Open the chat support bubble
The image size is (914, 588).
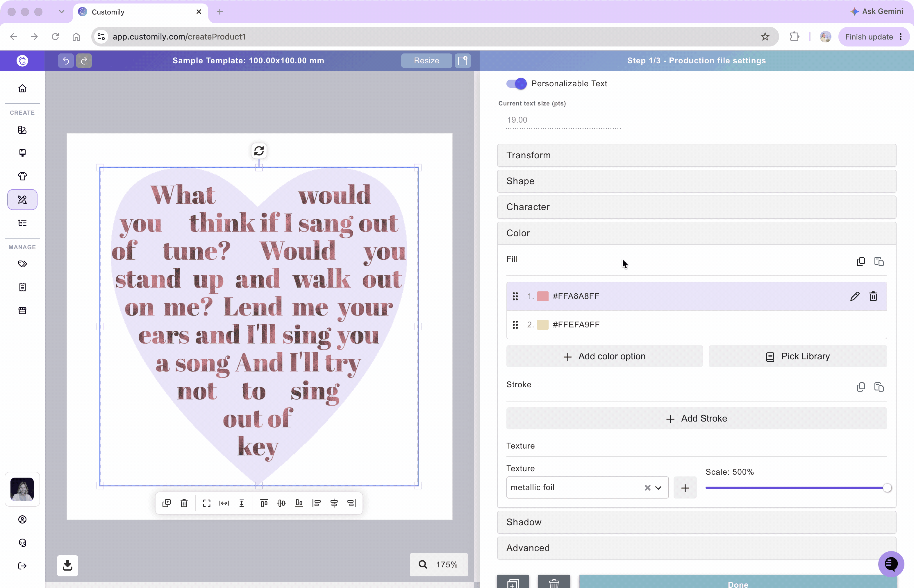pos(891,564)
